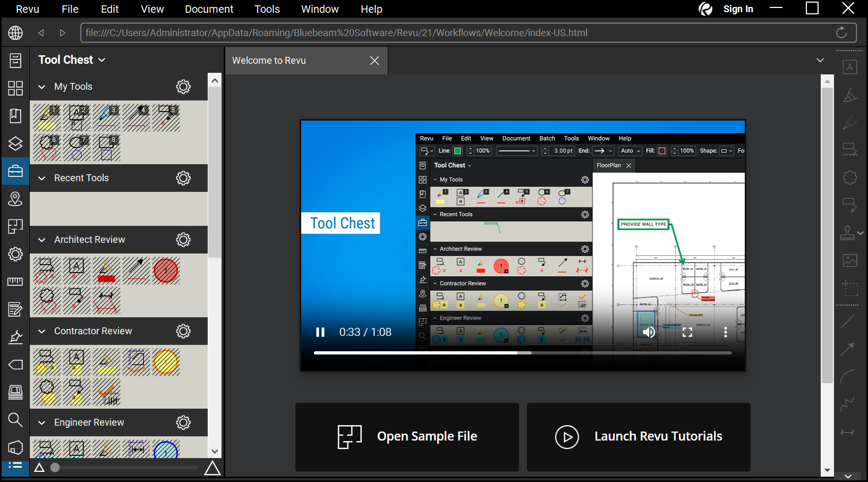Open Recent Tools settings gear
This screenshot has height=482, width=868.
183,178
